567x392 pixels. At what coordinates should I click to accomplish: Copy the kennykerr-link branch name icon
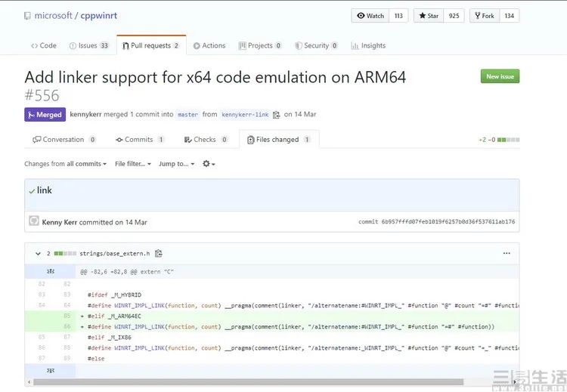(x=277, y=115)
